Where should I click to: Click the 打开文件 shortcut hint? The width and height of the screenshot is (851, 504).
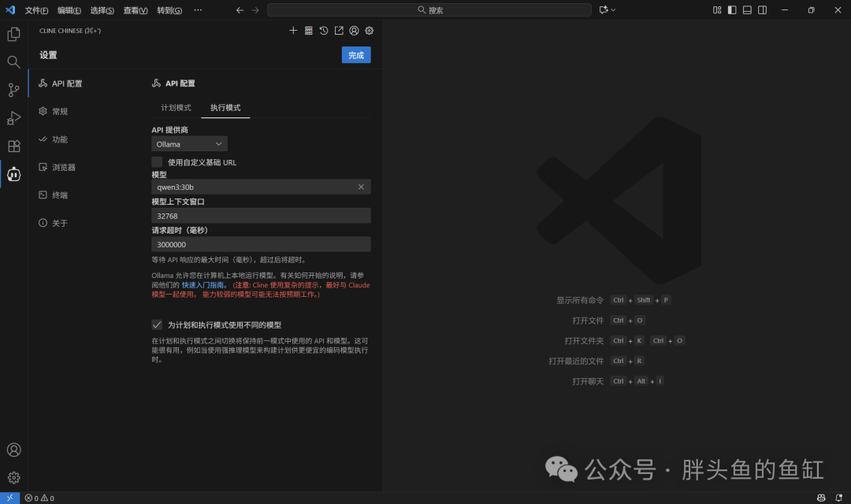[608, 320]
